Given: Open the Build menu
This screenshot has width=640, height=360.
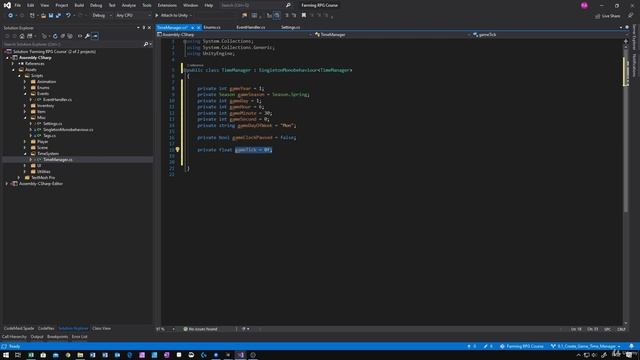Looking at the screenshot, I should [79, 5].
